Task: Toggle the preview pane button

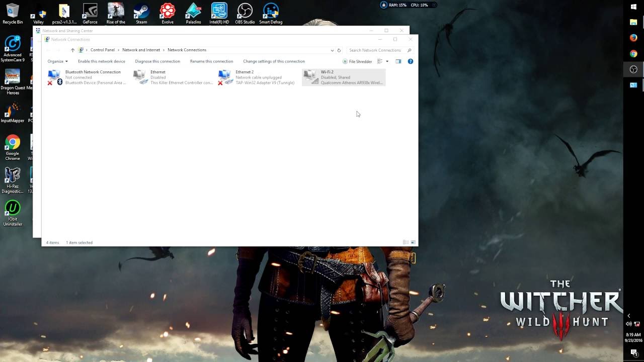Action: 398,61
